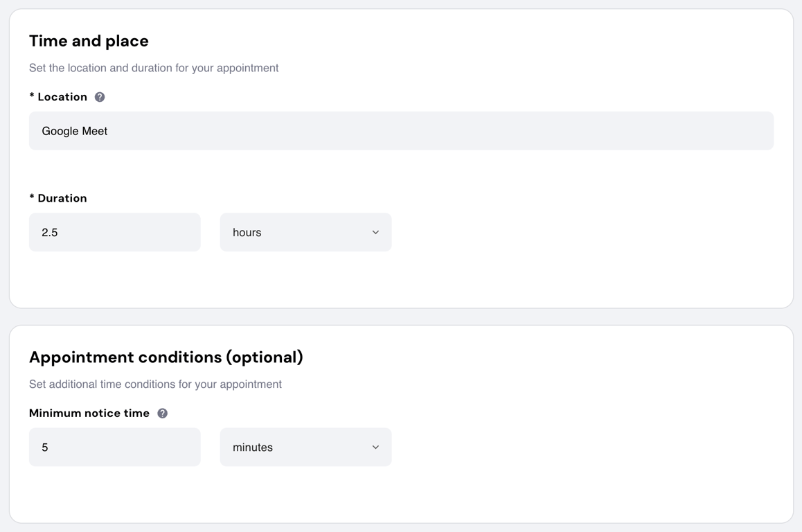The width and height of the screenshot is (802, 532).
Task: Click the Time and place heading
Action: [x=89, y=41]
